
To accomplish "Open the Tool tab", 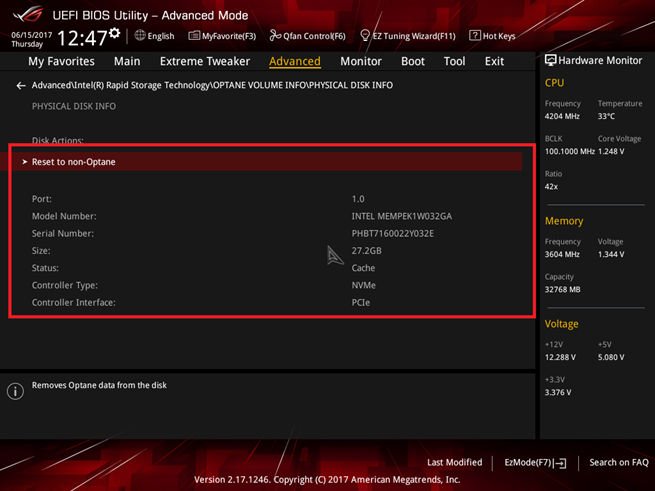I will [454, 61].
